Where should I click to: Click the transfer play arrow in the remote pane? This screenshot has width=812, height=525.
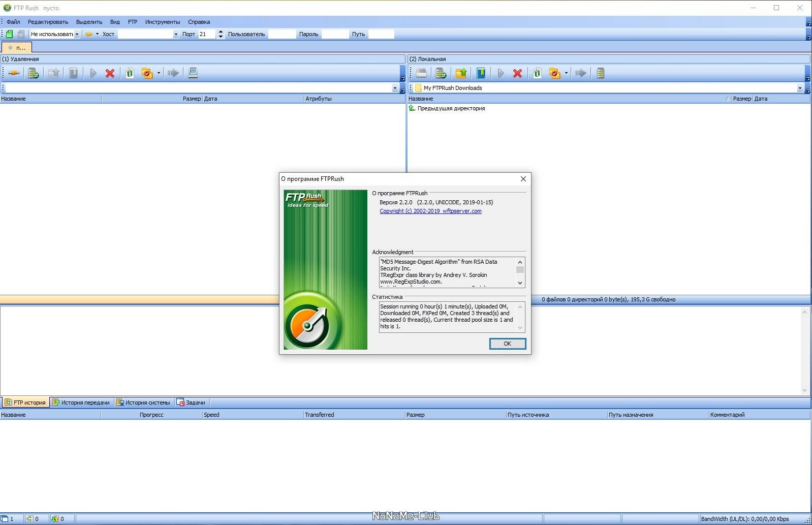(x=93, y=73)
